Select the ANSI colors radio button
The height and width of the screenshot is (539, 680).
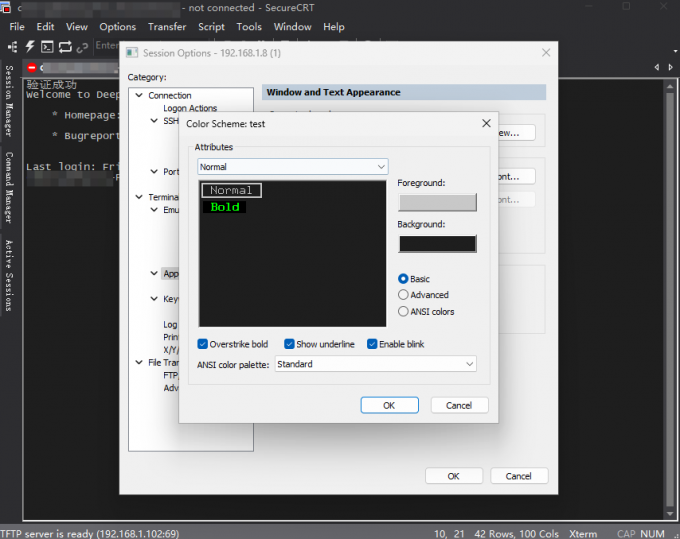tap(403, 311)
